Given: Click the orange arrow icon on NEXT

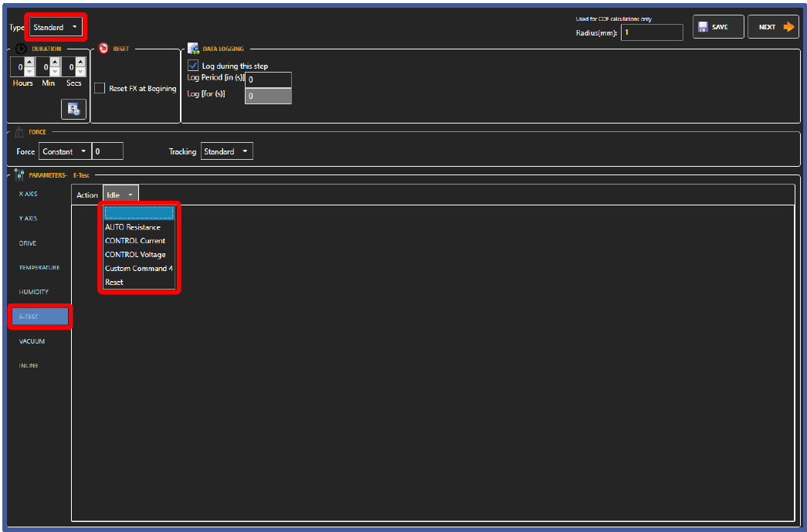Looking at the screenshot, I should pos(788,27).
